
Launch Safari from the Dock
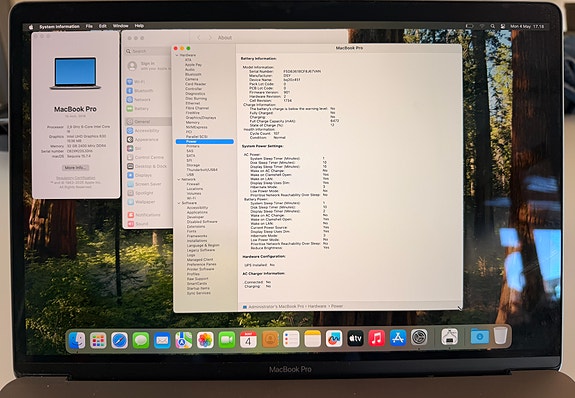pyautogui.click(x=120, y=340)
